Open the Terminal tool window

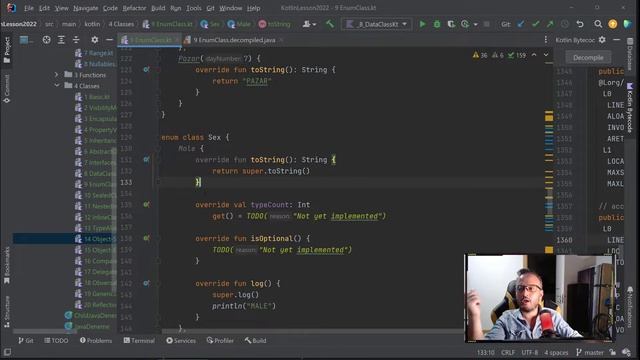(139, 340)
